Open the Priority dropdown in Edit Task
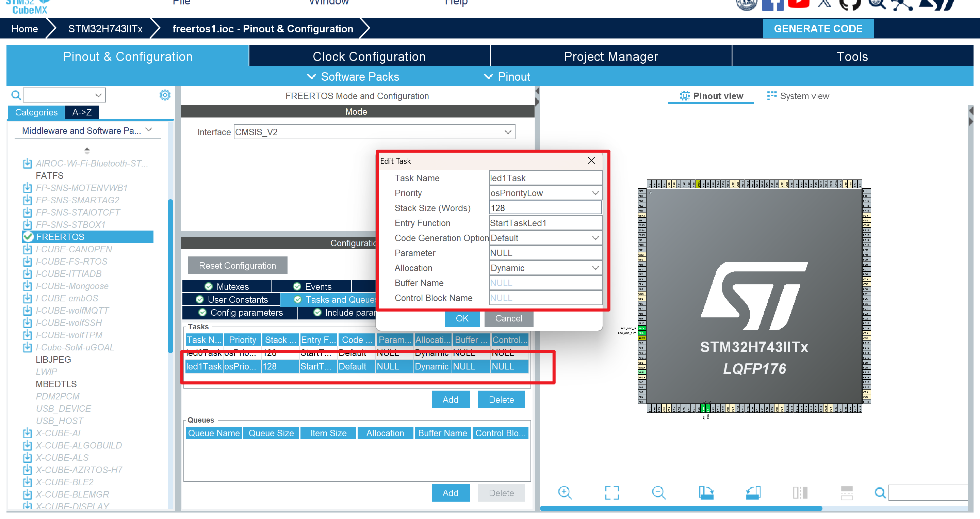 coord(595,193)
